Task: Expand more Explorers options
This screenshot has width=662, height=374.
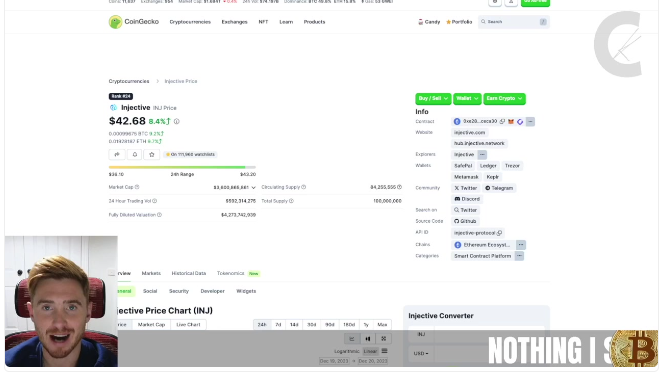Action: point(482,154)
